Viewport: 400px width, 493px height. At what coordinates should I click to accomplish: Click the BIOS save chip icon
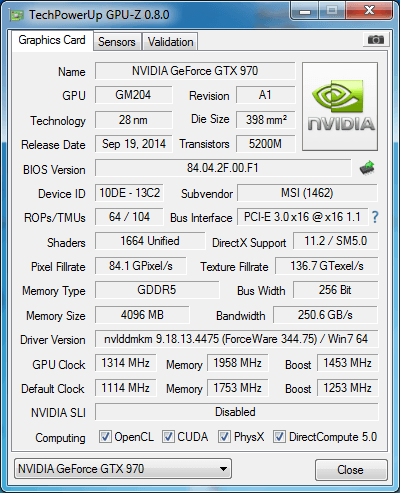367,168
